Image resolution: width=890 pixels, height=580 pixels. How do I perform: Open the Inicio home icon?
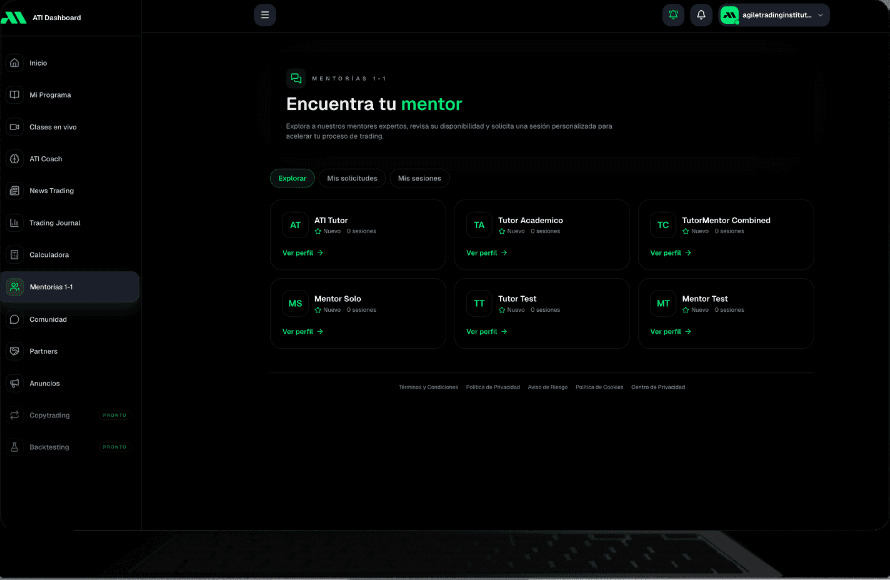pyautogui.click(x=15, y=63)
